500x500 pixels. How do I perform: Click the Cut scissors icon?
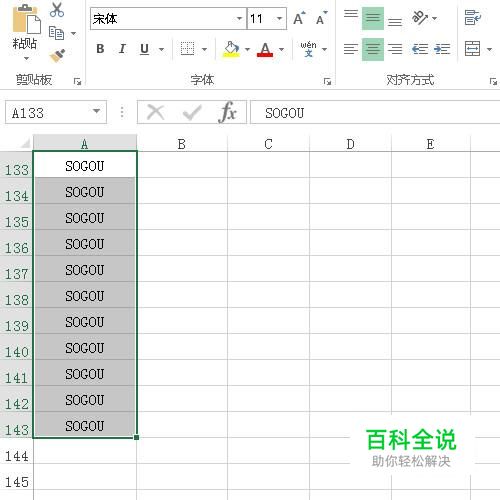coord(57,10)
